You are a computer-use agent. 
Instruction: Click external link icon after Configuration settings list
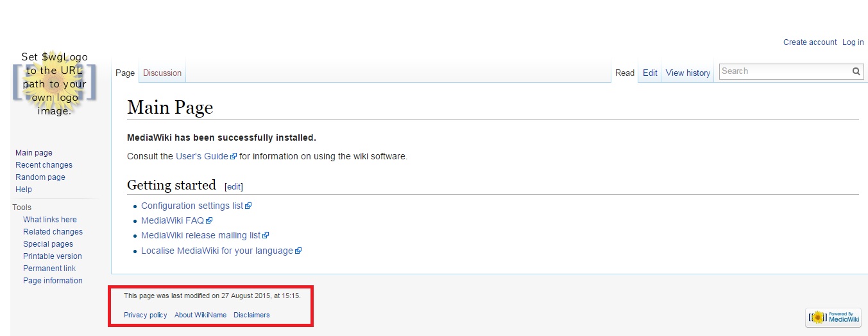(248, 206)
